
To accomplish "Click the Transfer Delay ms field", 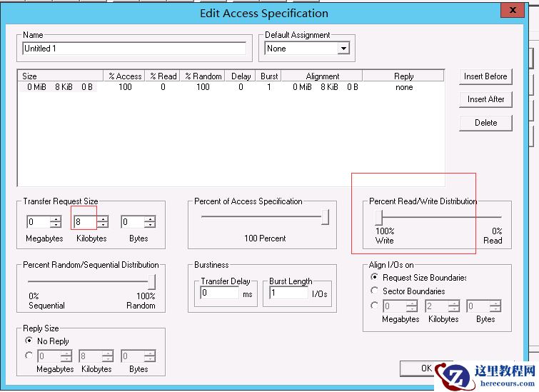I will click(x=220, y=293).
